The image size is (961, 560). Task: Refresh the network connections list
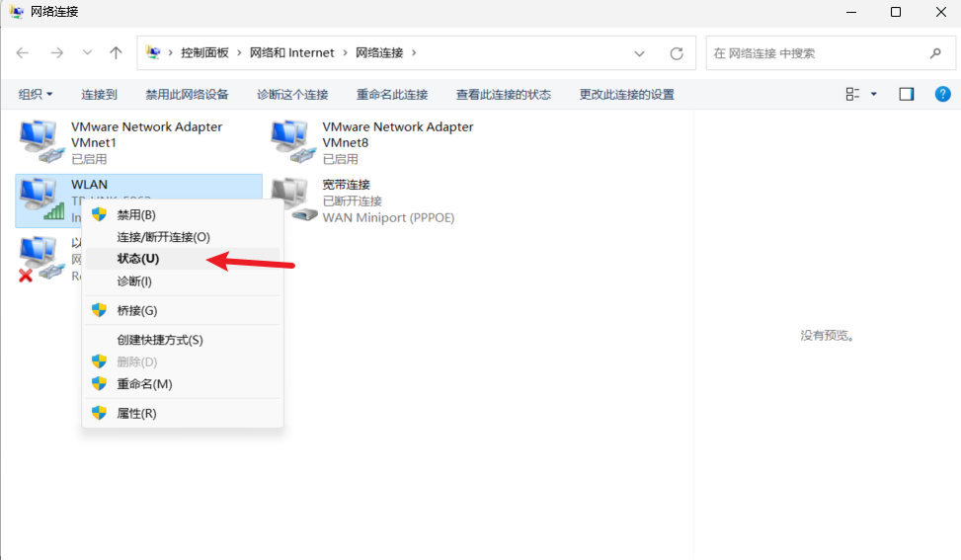coord(677,53)
